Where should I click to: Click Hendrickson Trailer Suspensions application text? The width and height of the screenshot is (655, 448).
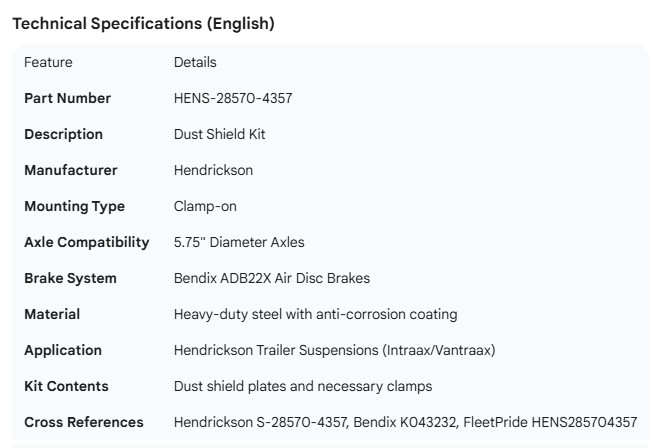(334, 350)
